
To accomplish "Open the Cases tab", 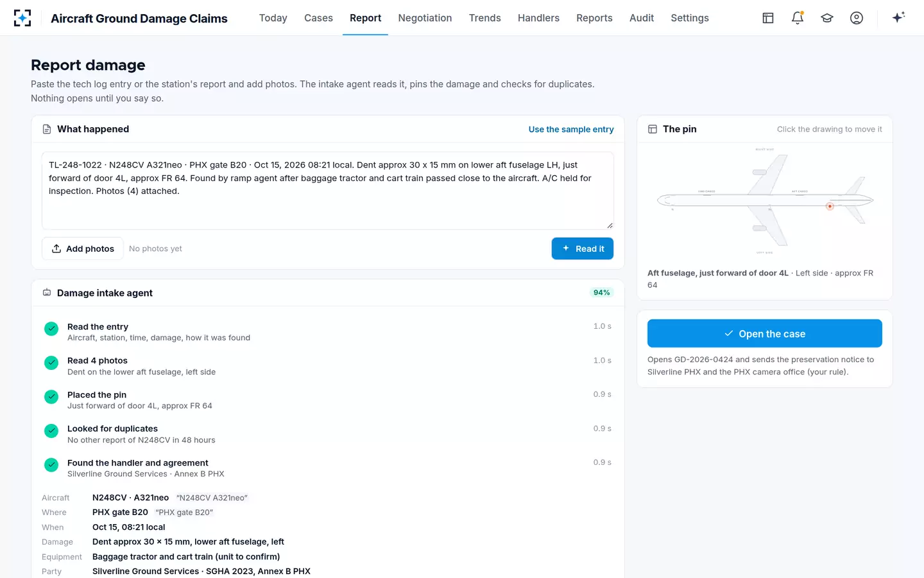I will click(x=318, y=18).
